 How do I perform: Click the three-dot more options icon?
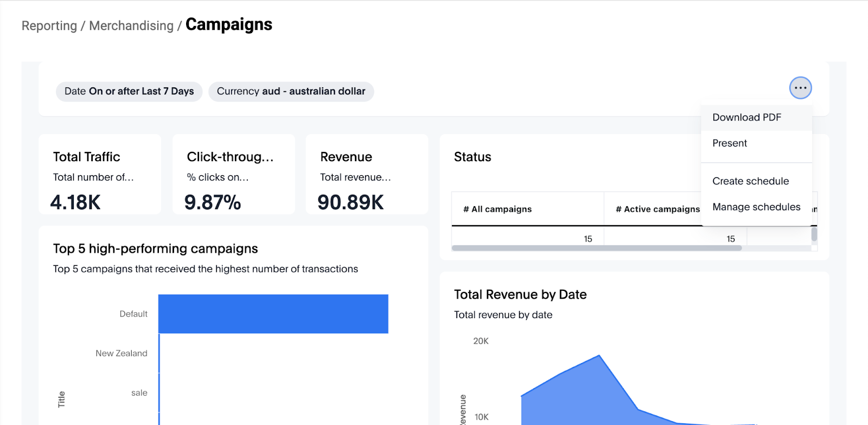pyautogui.click(x=800, y=88)
